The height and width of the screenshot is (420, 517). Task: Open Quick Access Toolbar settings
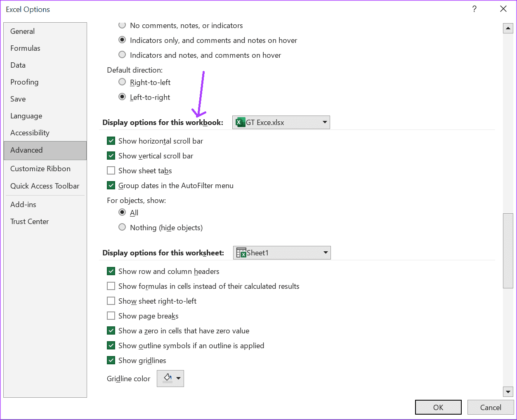point(45,186)
